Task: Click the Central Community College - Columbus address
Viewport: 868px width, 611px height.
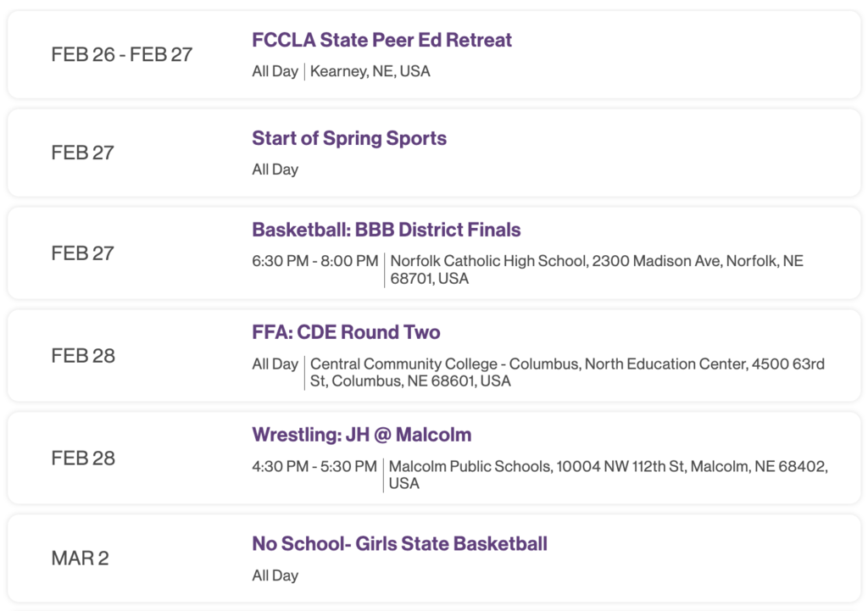Action: [x=567, y=373]
